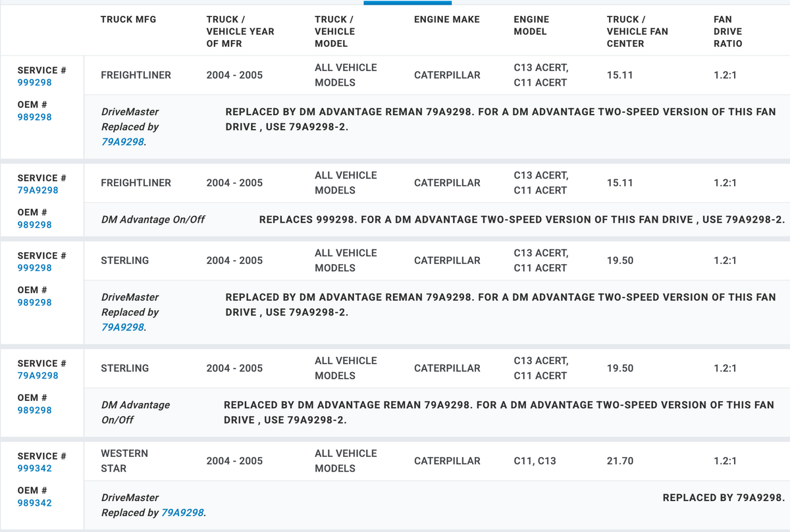The image size is (790, 532).
Task: Click the TRUCK / VEHICLE YEAR OF MFR header
Action: tap(240, 32)
